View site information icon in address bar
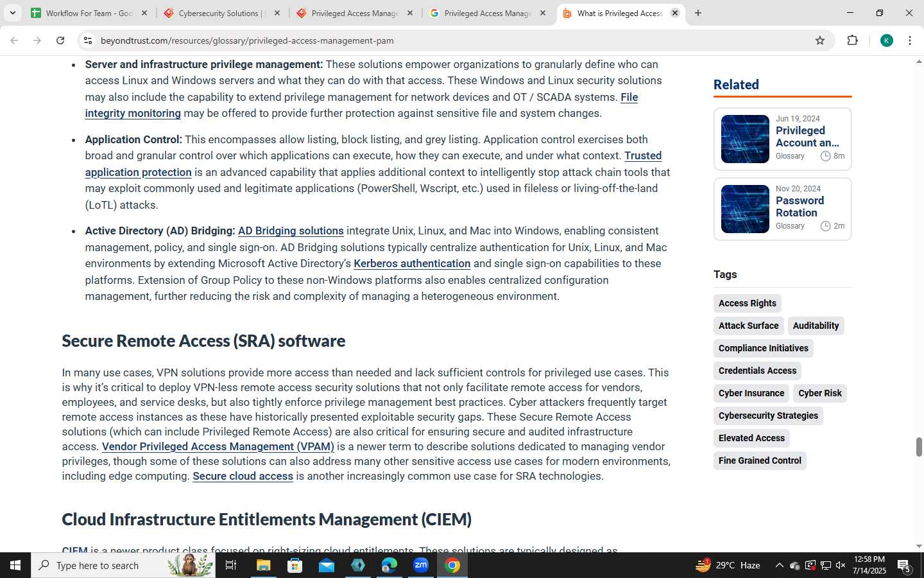The image size is (924, 578). coord(88,40)
